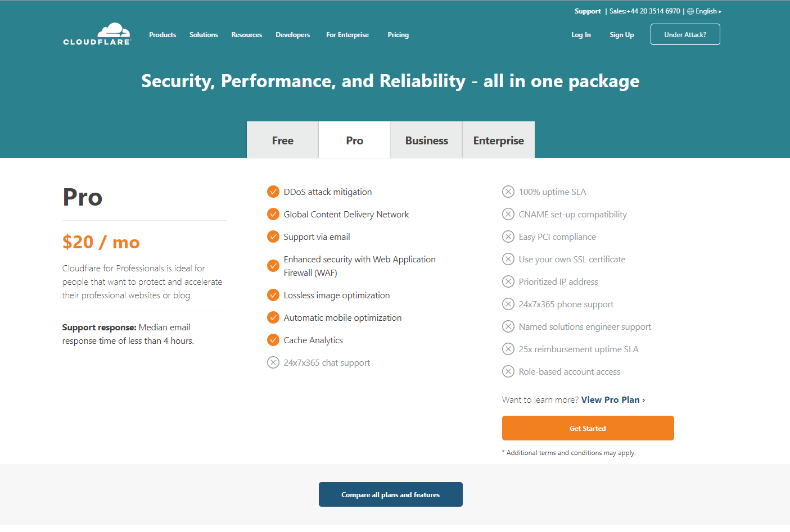
Task: Click the X icon next to 100% uptime SLA
Action: (x=508, y=192)
